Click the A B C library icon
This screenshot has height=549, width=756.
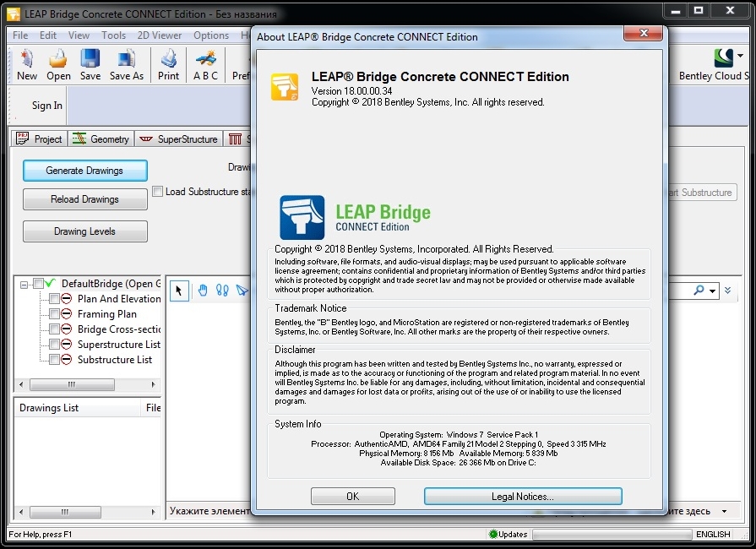click(206, 58)
